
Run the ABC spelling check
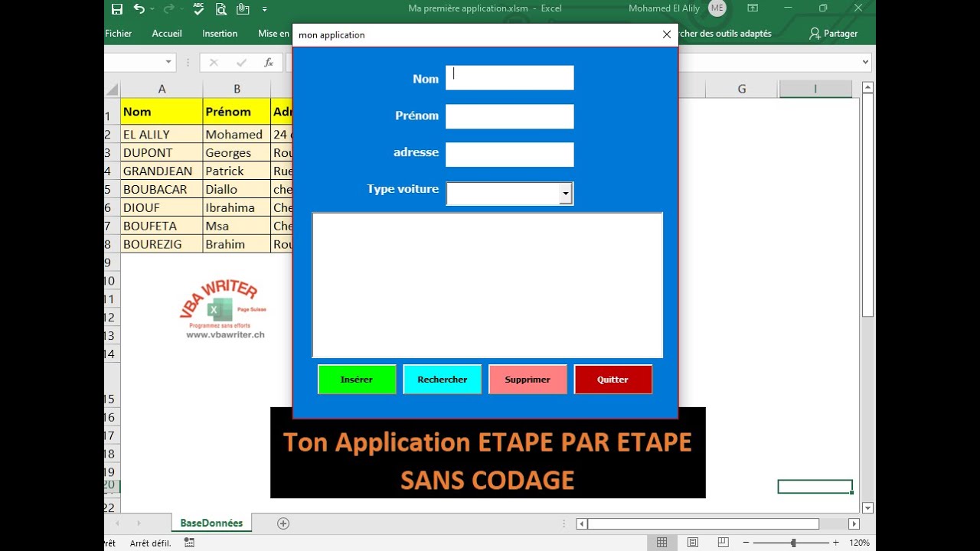199,9
